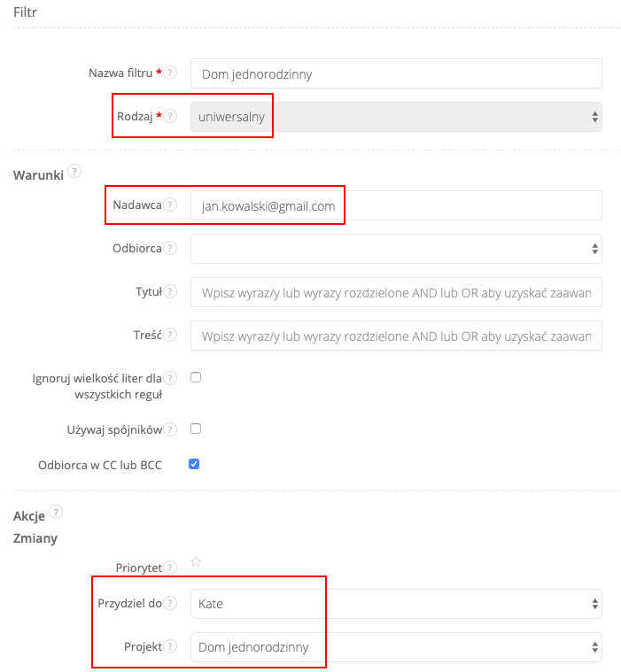Focus the Tytuł input field

396,292
